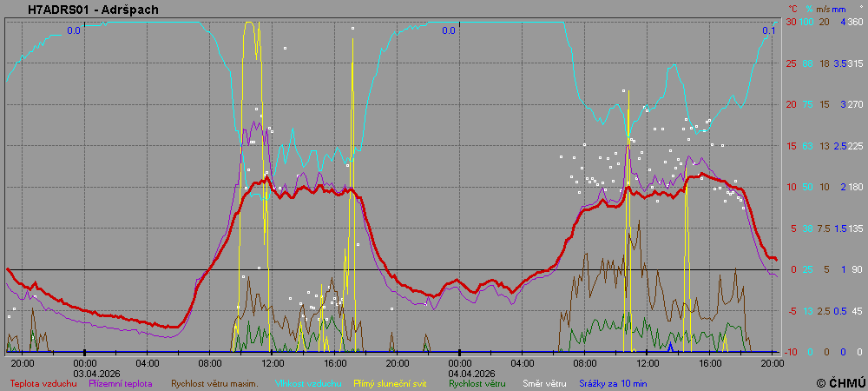Click the white 360 wind direction axis value
Viewport: 868px width, 391px height.
point(855,22)
